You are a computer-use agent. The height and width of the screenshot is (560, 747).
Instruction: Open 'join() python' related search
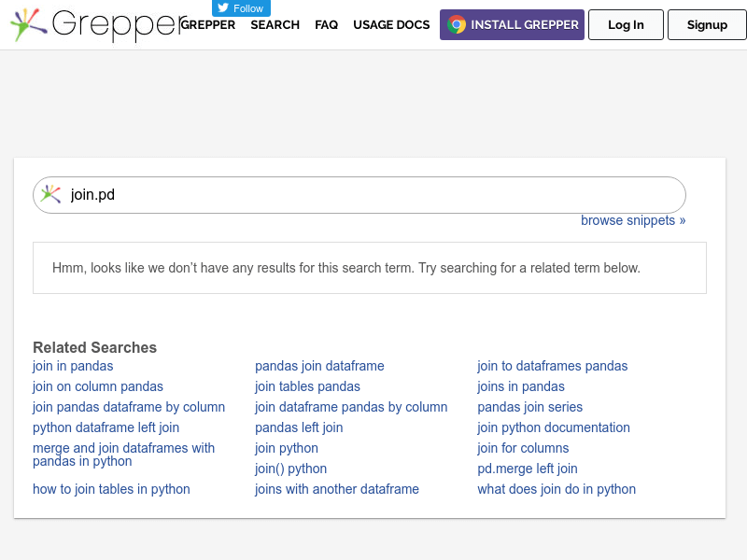[x=290, y=469]
